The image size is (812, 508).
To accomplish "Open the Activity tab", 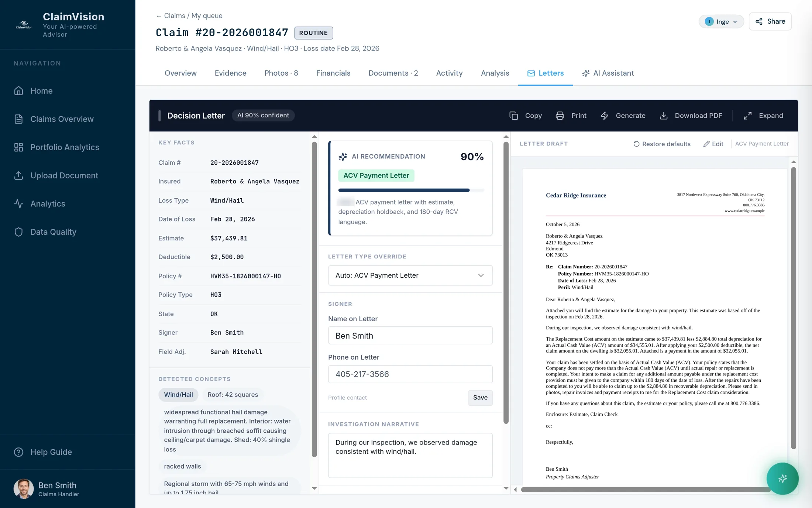I will [x=449, y=73].
